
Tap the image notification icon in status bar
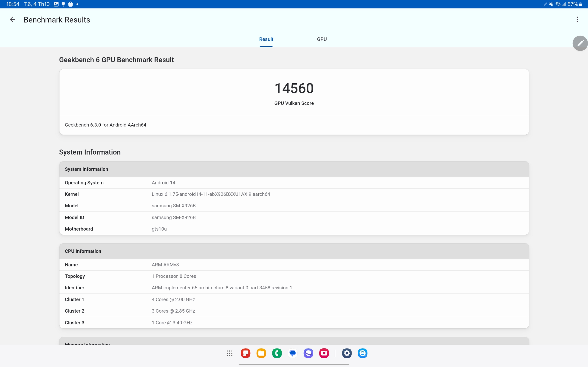(x=56, y=4)
